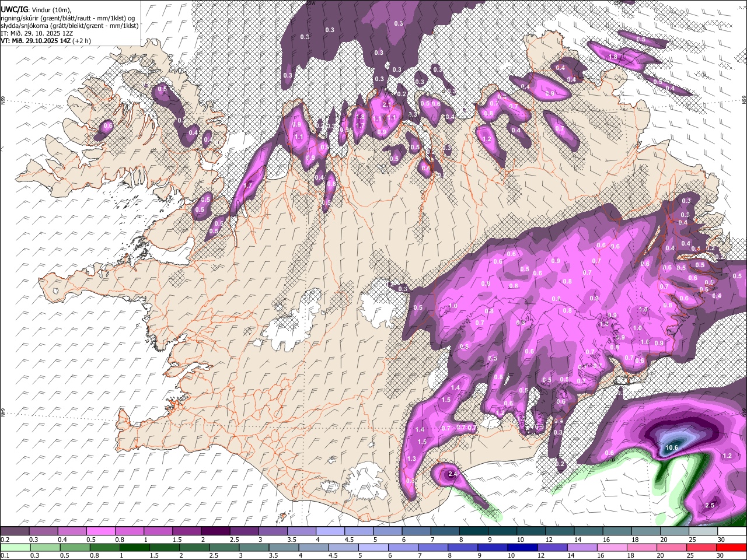Select the bright red swatch after 30 on the lower scale
Viewport: 747px width, 560px height.
click(731, 547)
